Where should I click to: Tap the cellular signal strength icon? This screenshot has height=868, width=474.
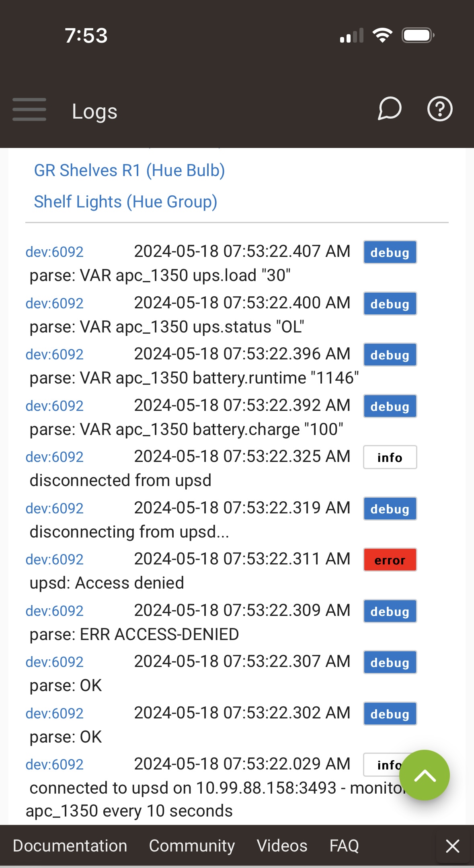(x=351, y=36)
